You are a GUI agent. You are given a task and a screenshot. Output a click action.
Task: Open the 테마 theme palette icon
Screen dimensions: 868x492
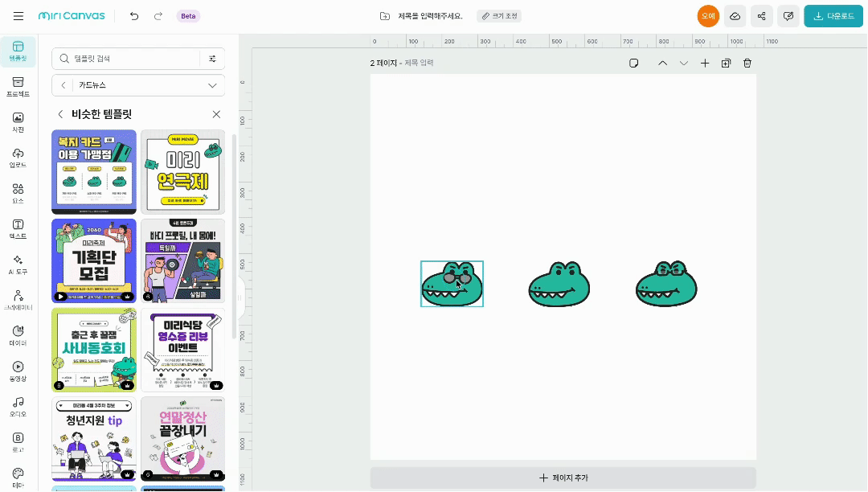click(x=18, y=477)
